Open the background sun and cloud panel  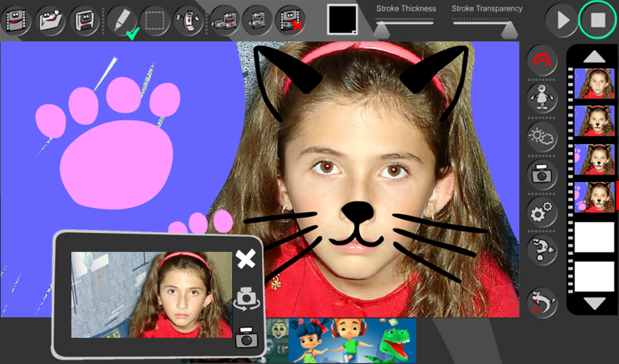(542, 137)
